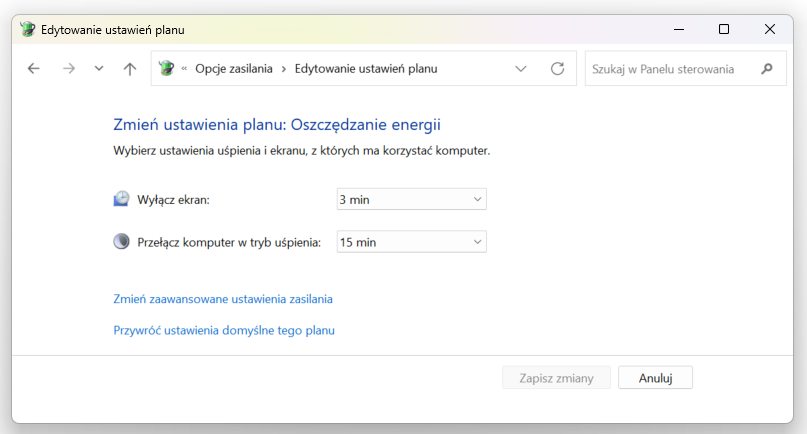The width and height of the screenshot is (807, 434).
Task: Click the double chevron before Opcje zasilania
Action: pos(184,68)
